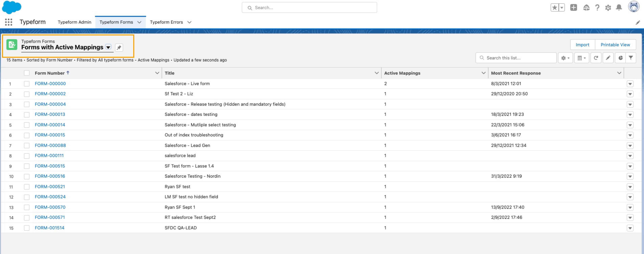Viewport: 644px width, 254px height.
Task: Click the Import button
Action: 582,45
